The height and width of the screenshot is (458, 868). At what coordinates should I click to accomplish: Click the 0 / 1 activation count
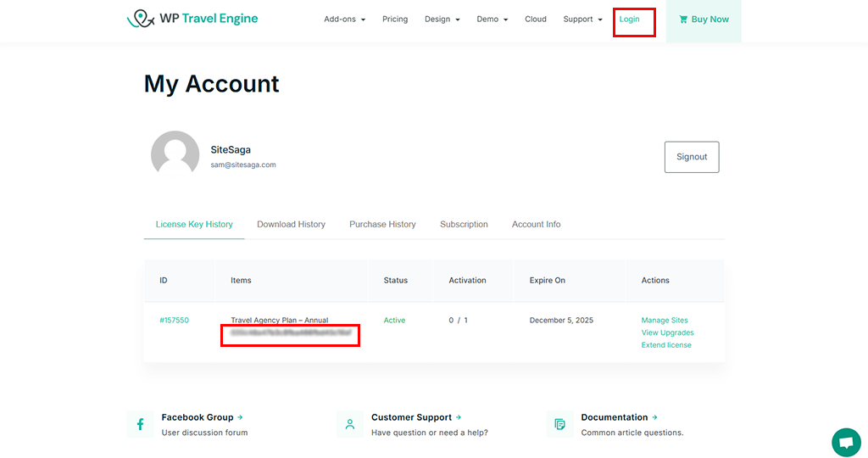pos(458,320)
